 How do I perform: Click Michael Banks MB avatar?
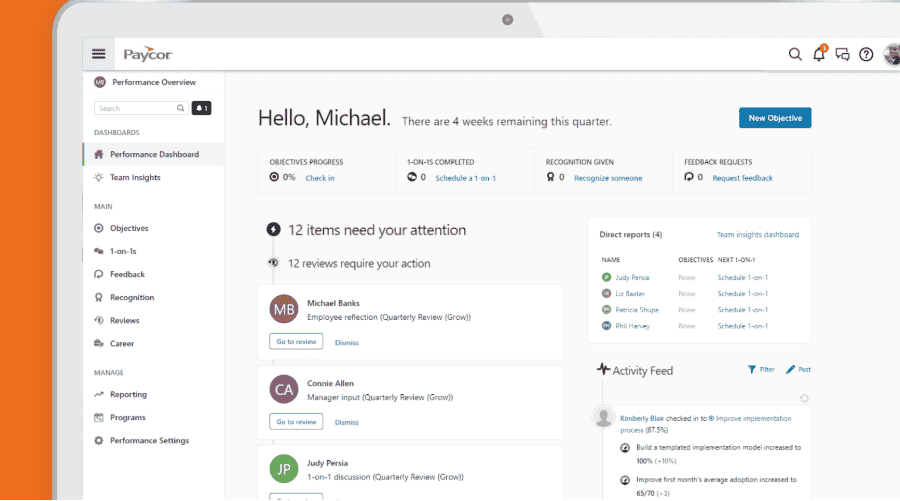284,309
